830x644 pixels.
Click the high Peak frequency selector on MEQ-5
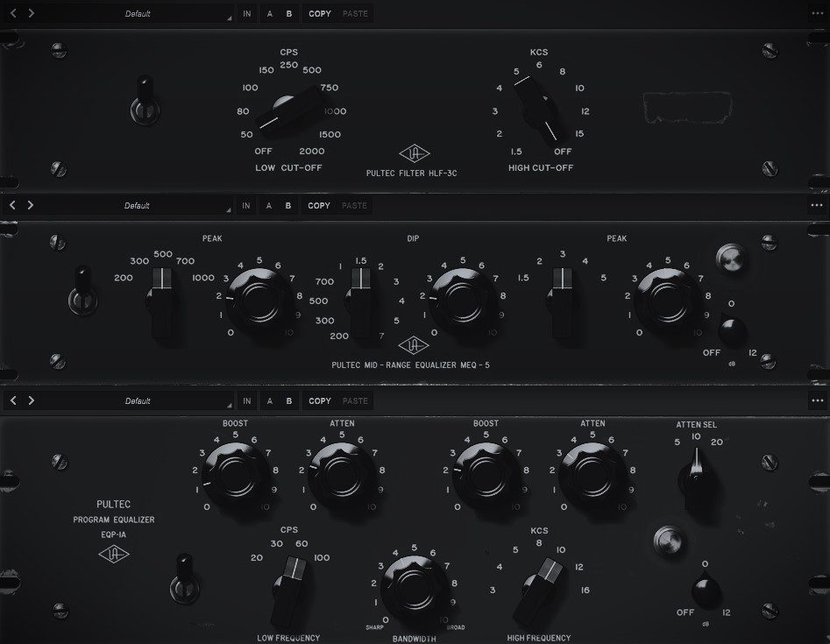[562, 304]
